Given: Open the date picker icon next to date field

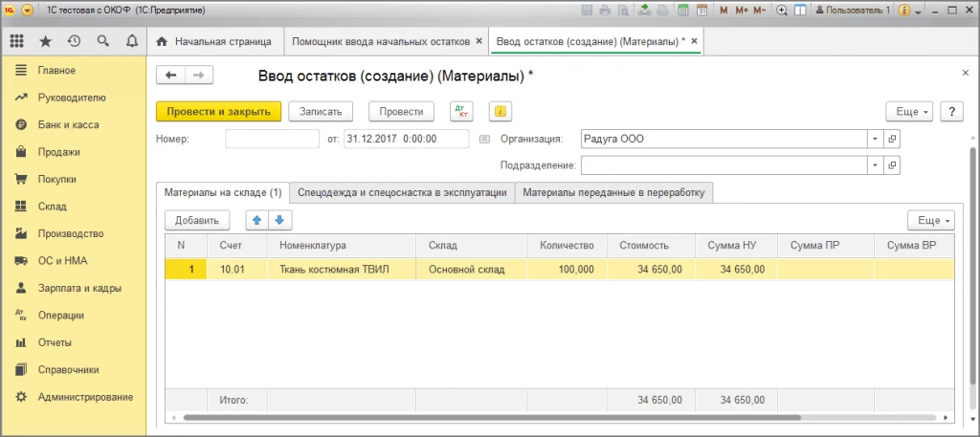Looking at the screenshot, I should click(x=483, y=140).
